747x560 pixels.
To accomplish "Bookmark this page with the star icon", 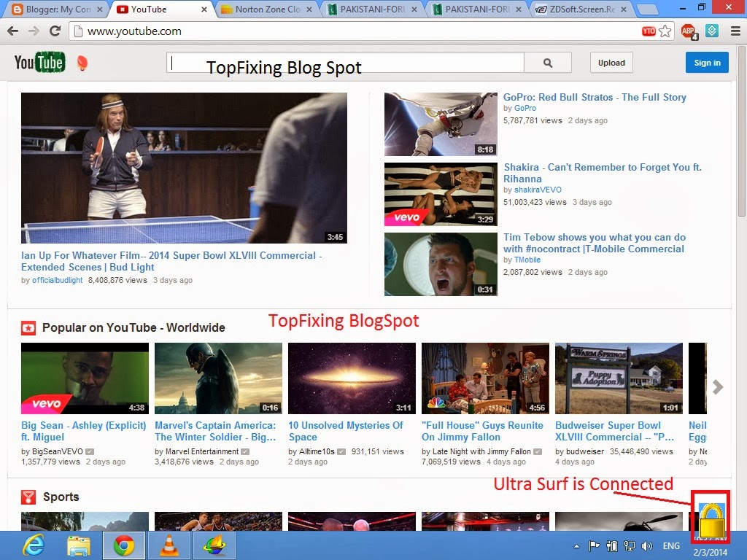I will pos(665,31).
